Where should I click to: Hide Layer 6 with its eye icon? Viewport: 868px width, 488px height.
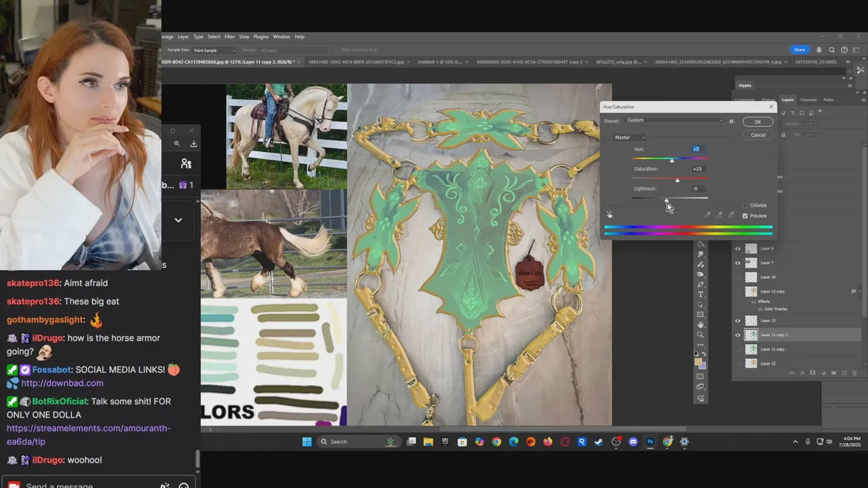[x=738, y=249]
